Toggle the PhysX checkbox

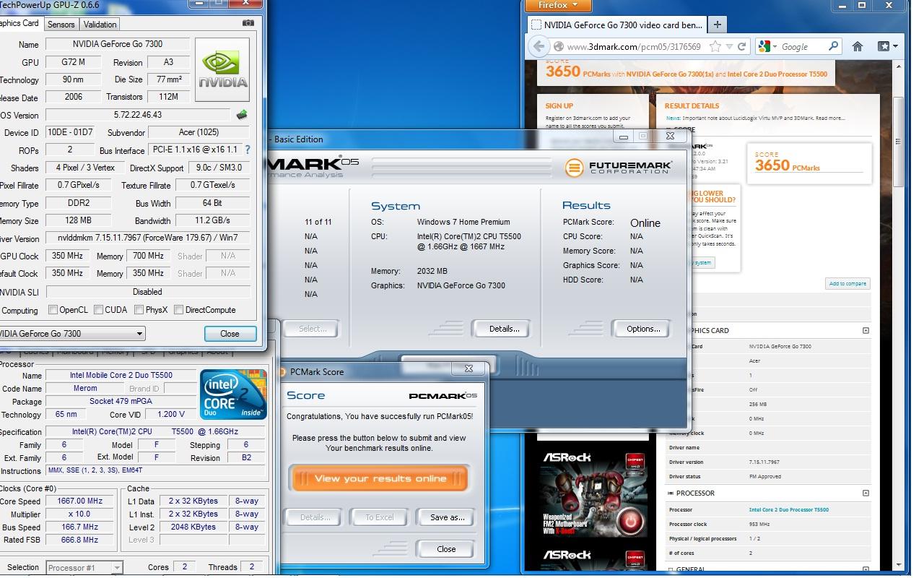[x=139, y=310]
